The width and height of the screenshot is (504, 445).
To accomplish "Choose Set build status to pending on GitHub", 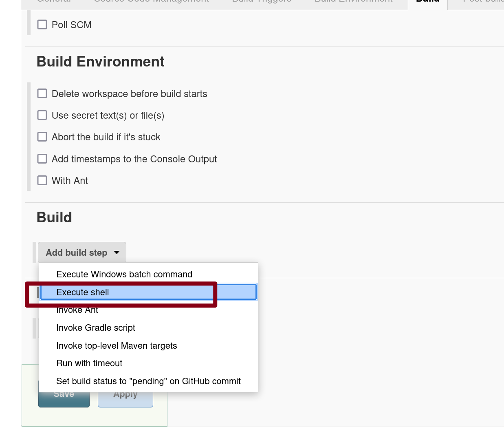I will tap(148, 381).
